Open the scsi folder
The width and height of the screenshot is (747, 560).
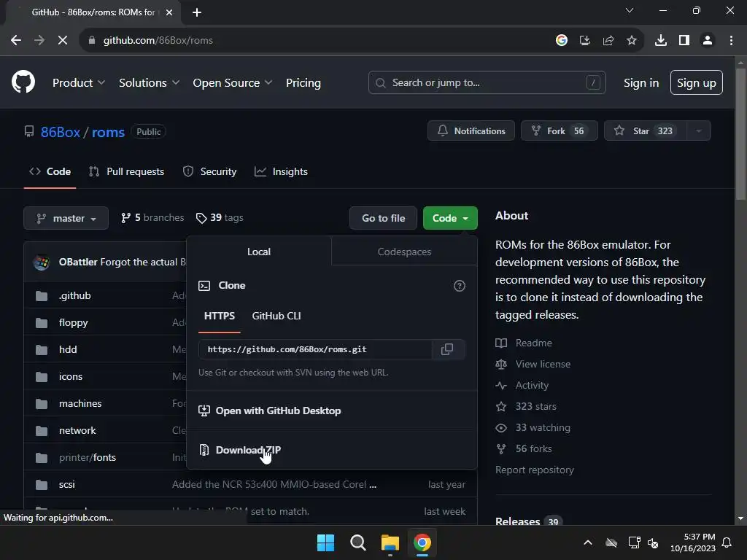(x=66, y=484)
